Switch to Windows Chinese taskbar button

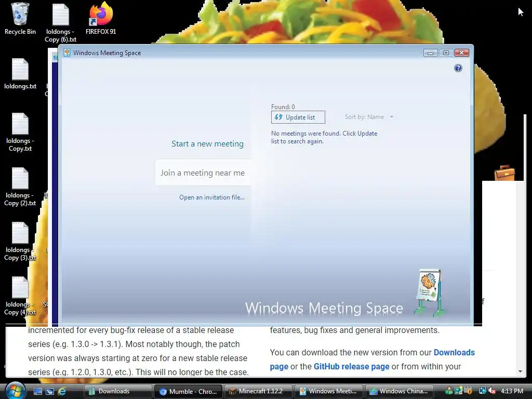tap(400, 391)
